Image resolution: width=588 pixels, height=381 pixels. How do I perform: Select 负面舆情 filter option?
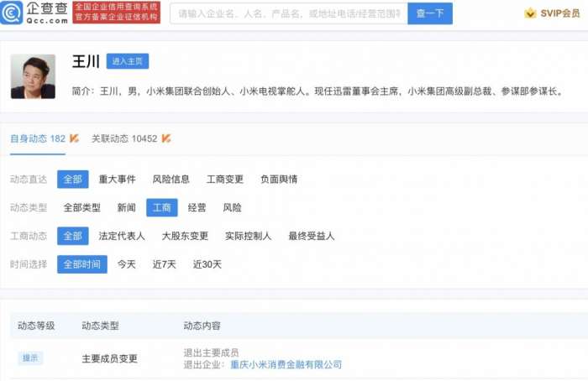(x=278, y=179)
